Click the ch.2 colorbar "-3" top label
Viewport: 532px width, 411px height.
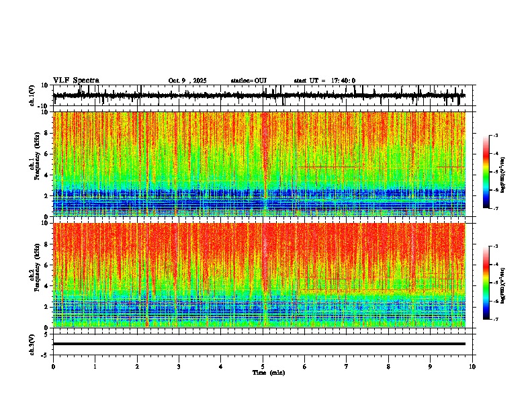(x=496, y=246)
